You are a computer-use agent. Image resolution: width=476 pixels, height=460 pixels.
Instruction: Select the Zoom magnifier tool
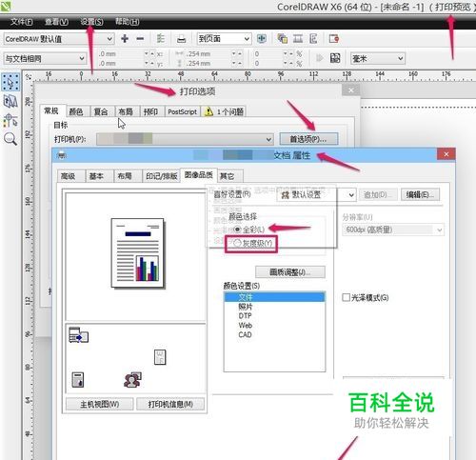coord(10,139)
